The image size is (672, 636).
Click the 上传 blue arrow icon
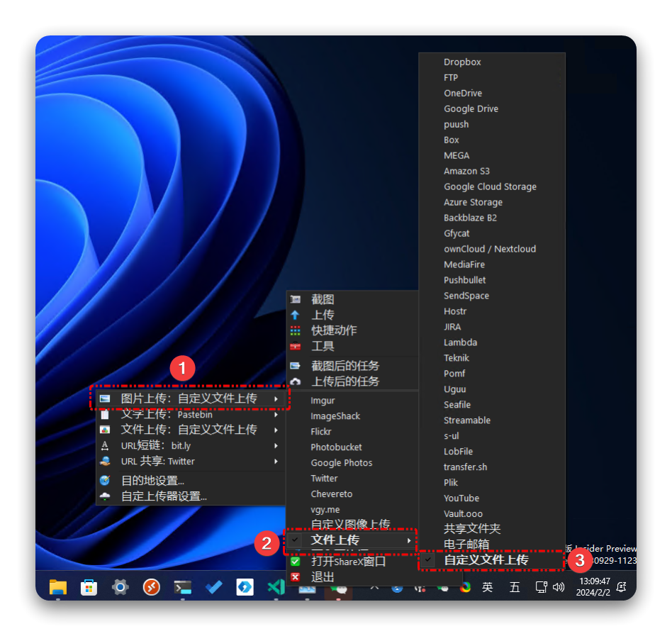pos(296,315)
